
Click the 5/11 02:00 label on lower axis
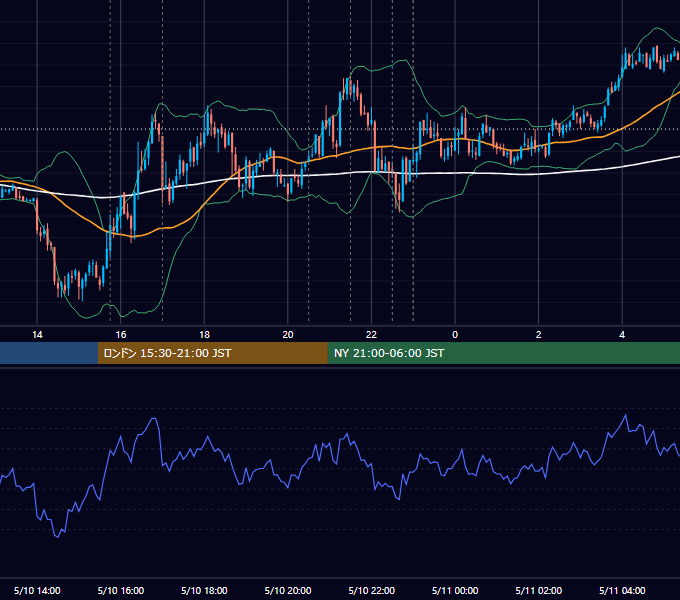click(x=539, y=590)
